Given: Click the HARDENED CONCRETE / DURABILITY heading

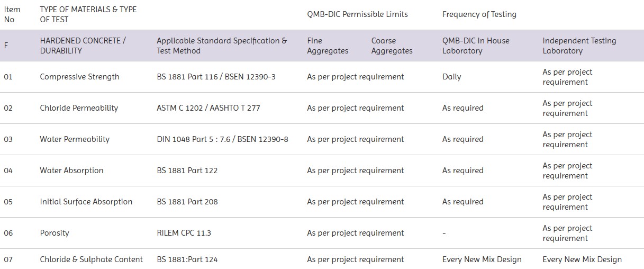Looking at the screenshot, I should click(x=83, y=46).
